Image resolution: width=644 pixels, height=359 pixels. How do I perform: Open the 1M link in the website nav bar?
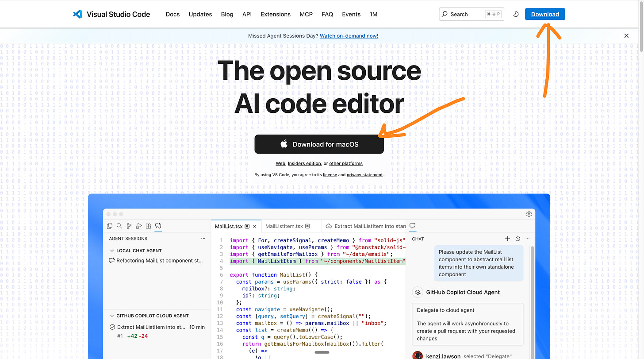(x=373, y=14)
